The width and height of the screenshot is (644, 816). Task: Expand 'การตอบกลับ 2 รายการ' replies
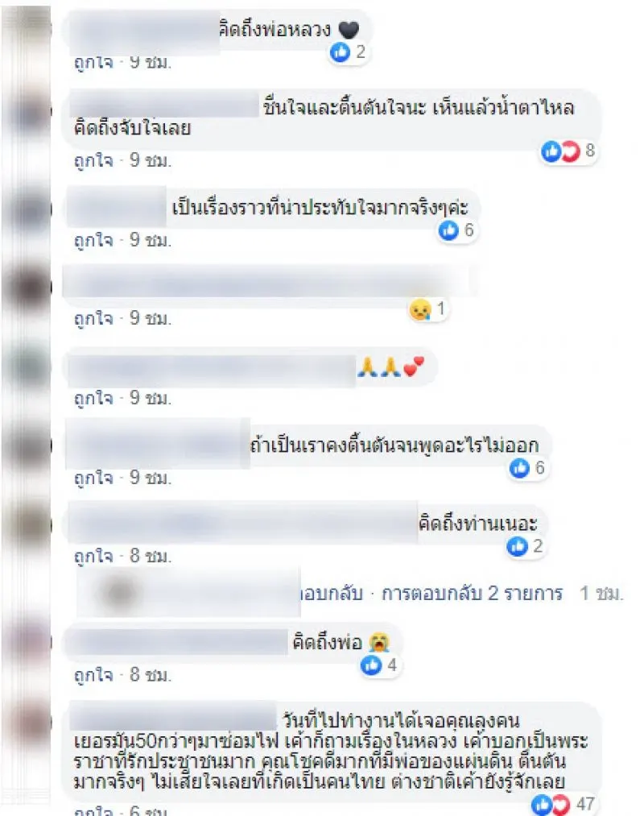click(473, 593)
